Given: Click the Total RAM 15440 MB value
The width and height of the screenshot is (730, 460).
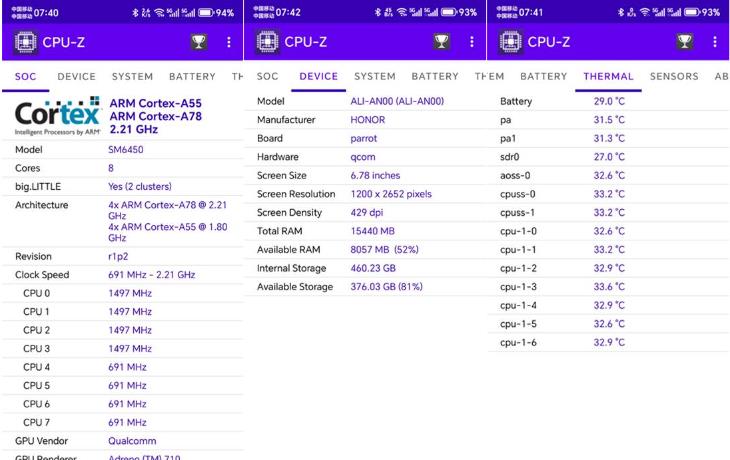Looking at the screenshot, I should (372, 231).
